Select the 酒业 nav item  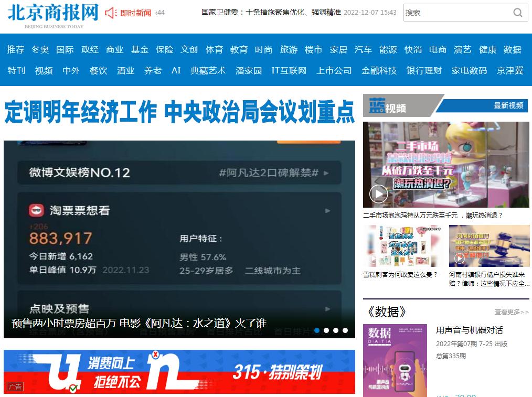[x=125, y=70]
